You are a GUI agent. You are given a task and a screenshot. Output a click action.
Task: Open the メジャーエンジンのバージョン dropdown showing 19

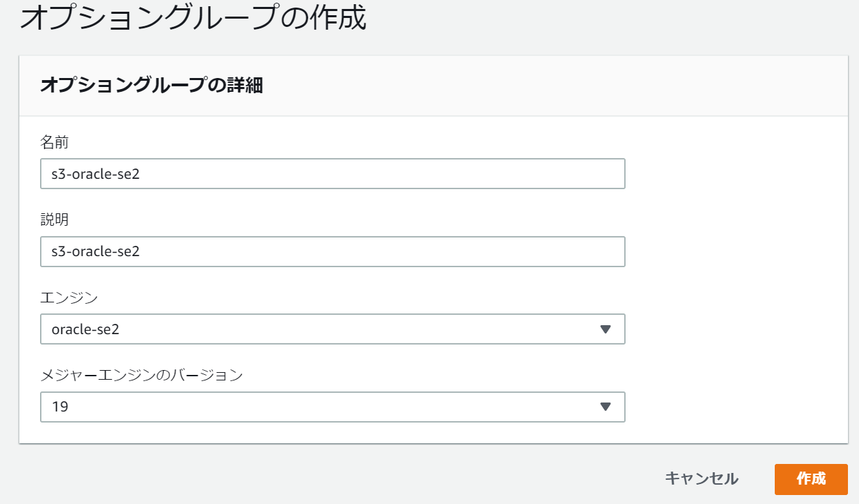[x=333, y=407]
